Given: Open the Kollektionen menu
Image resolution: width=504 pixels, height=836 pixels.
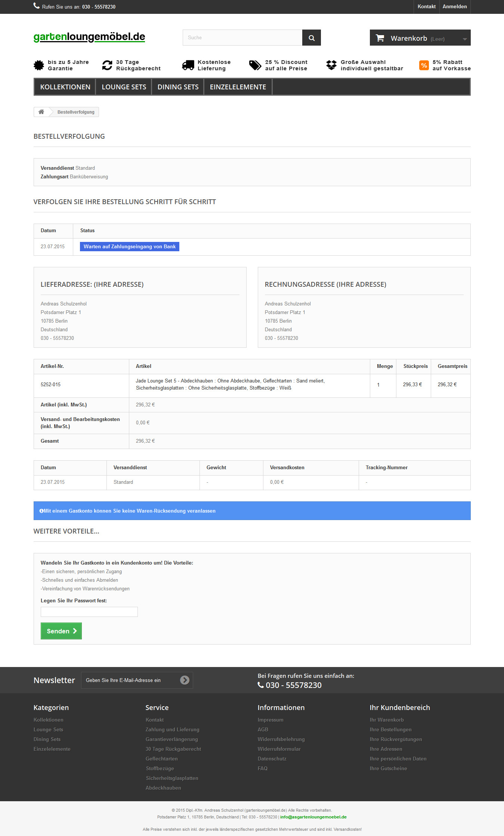Looking at the screenshot, I should 65,87.
